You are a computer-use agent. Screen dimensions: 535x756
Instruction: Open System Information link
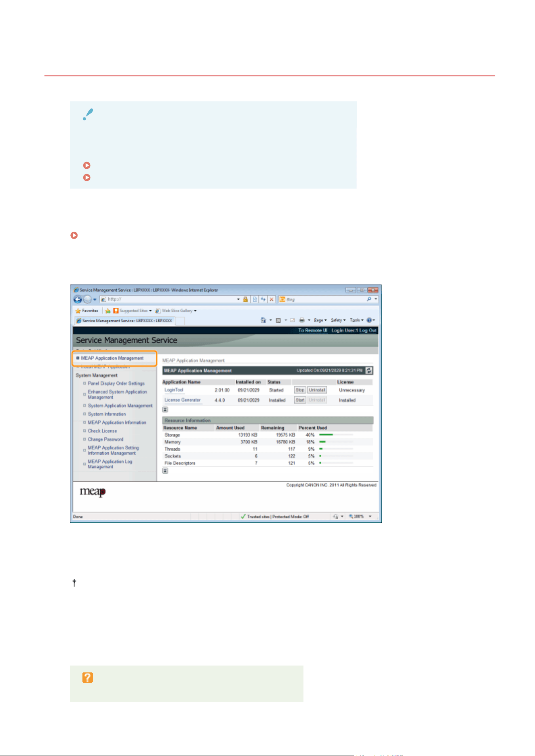107,414
